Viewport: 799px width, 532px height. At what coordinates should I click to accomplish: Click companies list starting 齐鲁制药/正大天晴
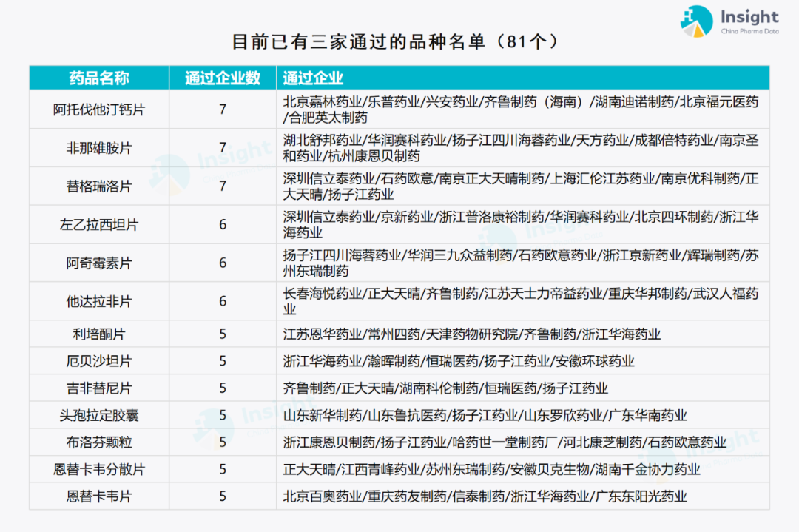coord(445,388)
